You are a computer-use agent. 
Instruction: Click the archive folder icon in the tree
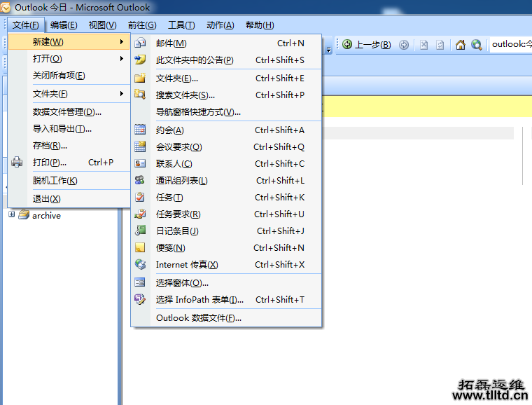(24, 214)
